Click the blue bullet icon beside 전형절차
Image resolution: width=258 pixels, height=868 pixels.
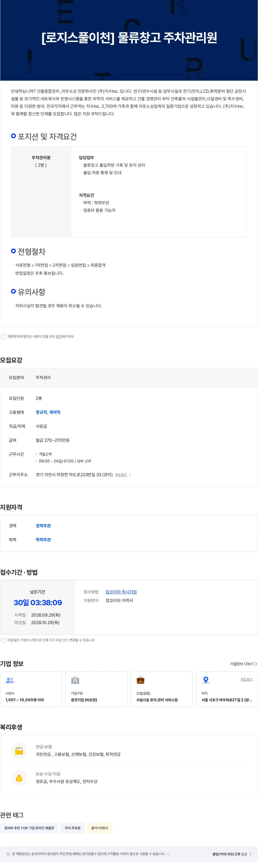[13, 251]
